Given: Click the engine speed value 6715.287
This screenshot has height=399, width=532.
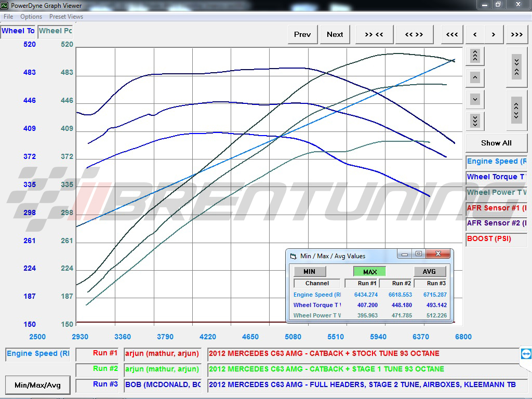Looking at the screenshot, I should point(435,295).
